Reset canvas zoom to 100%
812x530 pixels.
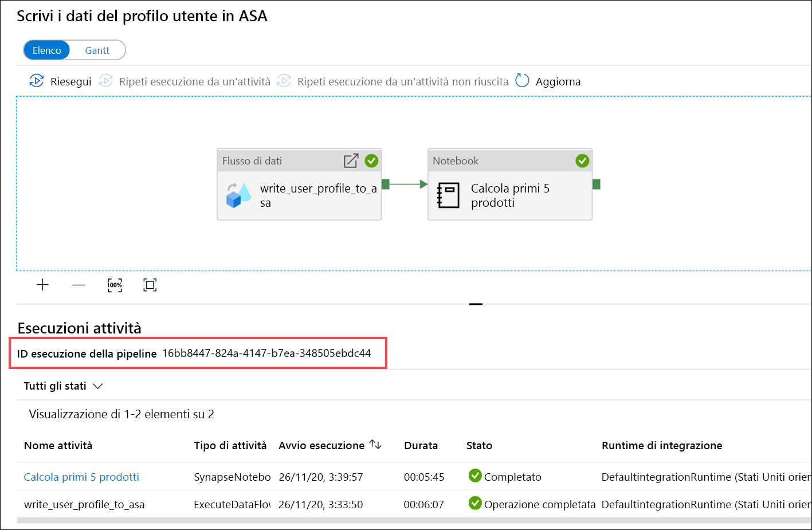pos(115,285)
